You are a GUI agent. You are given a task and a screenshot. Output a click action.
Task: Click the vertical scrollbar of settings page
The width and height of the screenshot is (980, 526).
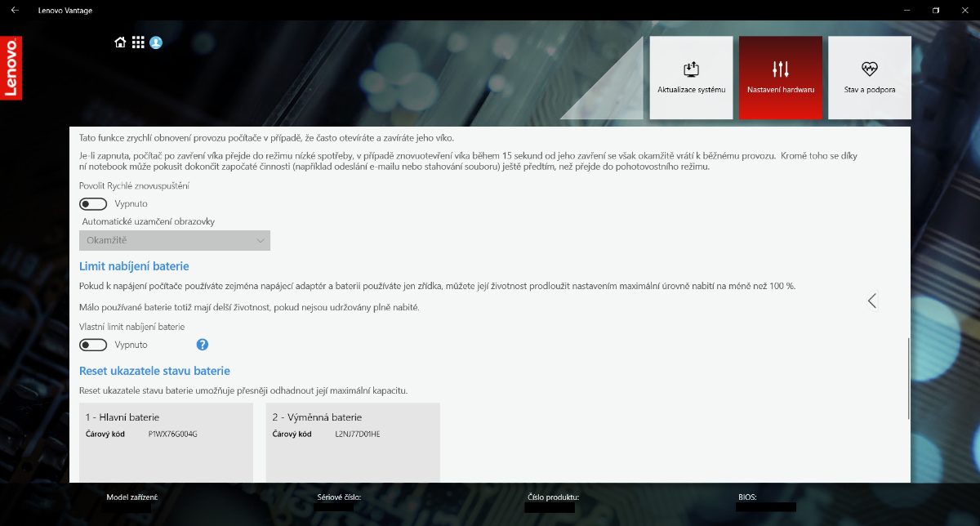pos(908,376)
